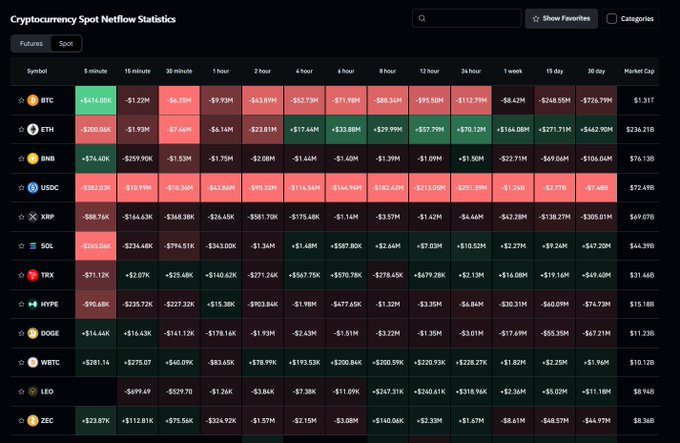
Task: Sort by the Market Cap column
Action: coord(639,71)
